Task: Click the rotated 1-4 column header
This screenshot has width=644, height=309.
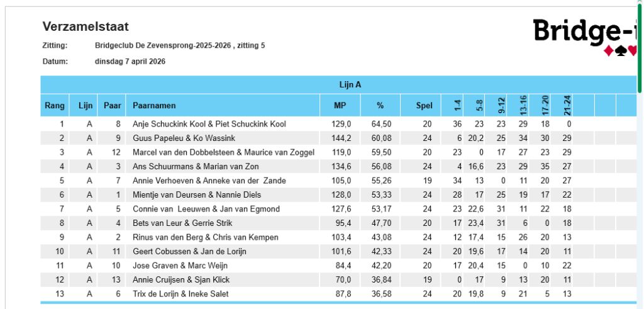Action: coord(458,106)
